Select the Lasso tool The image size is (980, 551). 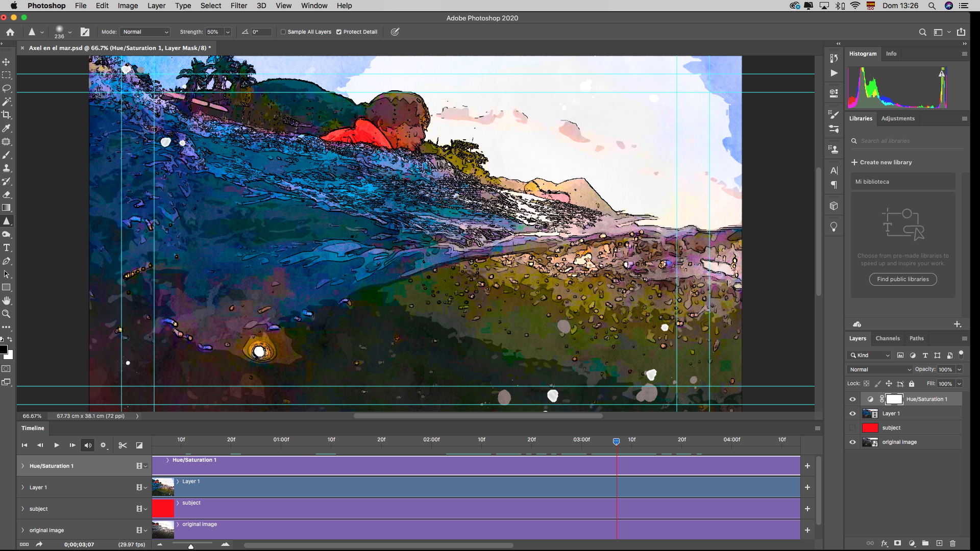7,88
